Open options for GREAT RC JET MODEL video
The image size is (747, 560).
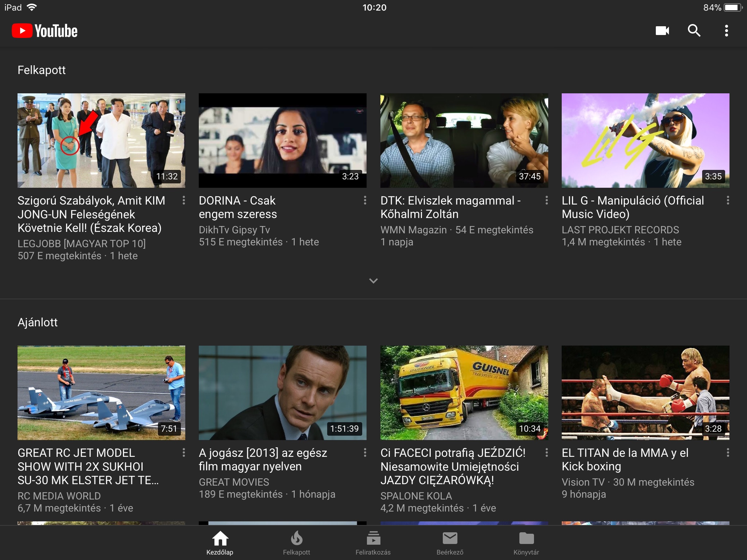pos(183,452)
